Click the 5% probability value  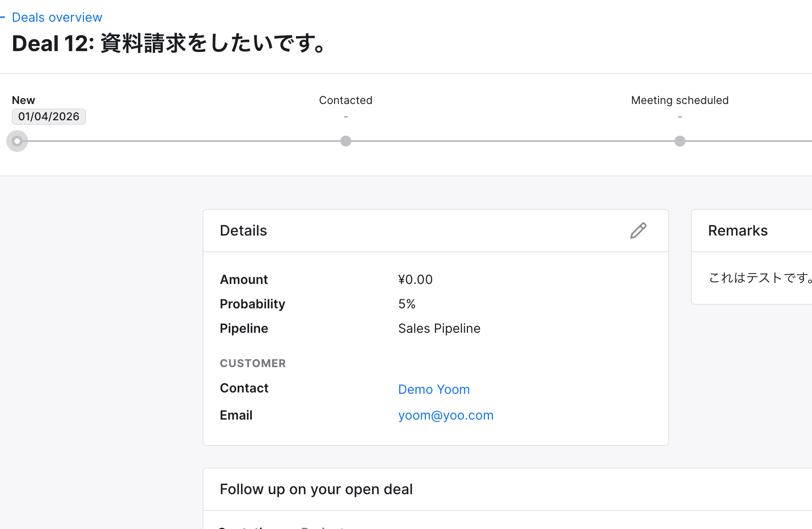[x=406, y=304]
